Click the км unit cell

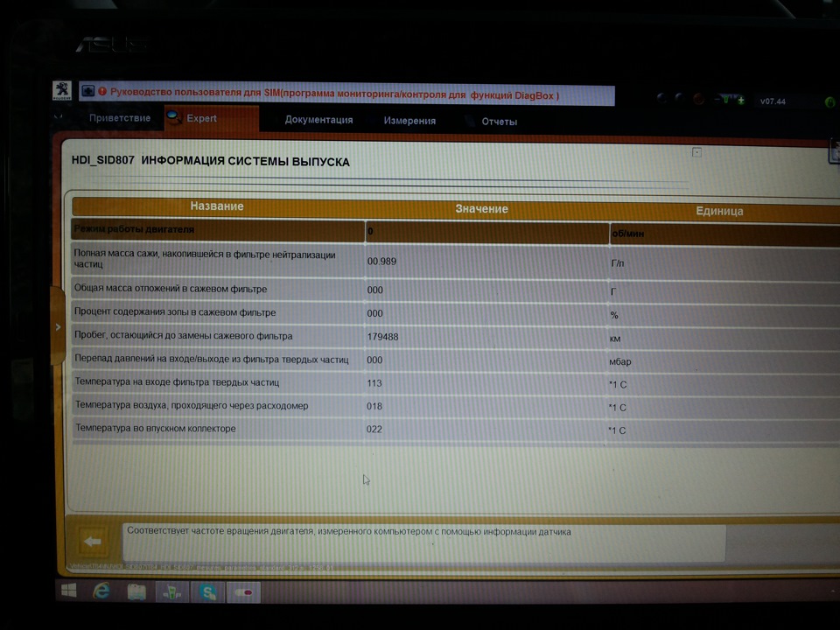pos(615,339)
